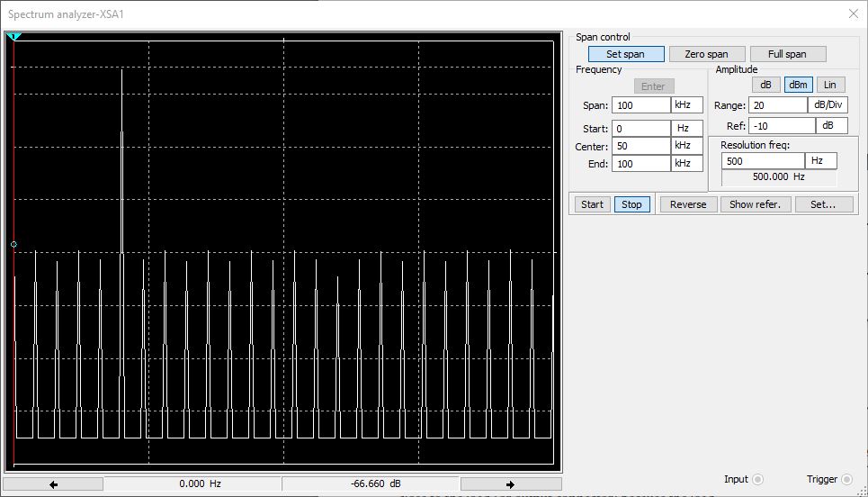
Task: Click the Center frequency value field
Action: 641,146
